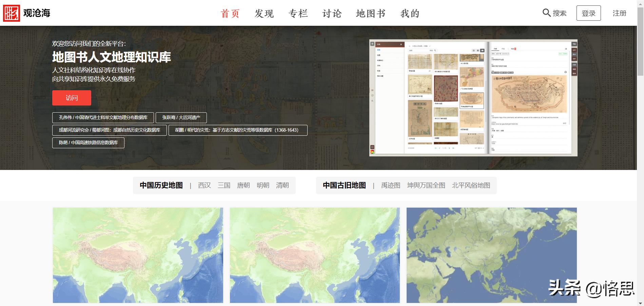Click the 观沧海 red logo icon
Viewport: 644px width, 306px height.
12,13
